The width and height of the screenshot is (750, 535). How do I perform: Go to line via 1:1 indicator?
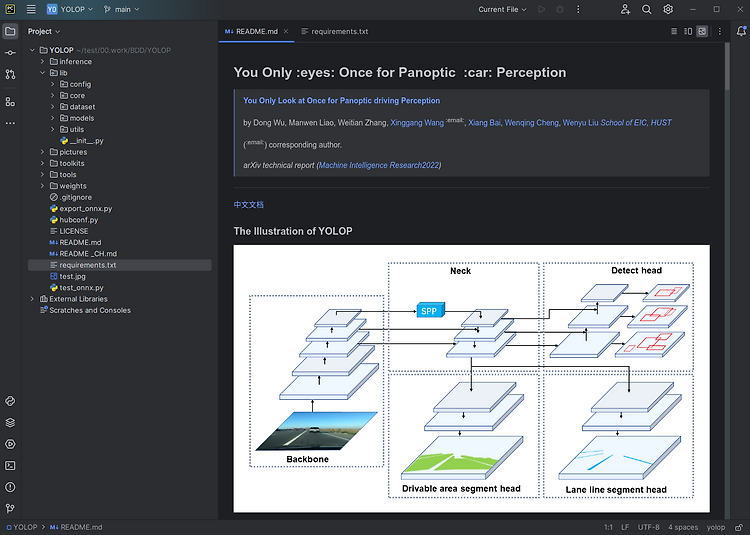pos(608,527)
